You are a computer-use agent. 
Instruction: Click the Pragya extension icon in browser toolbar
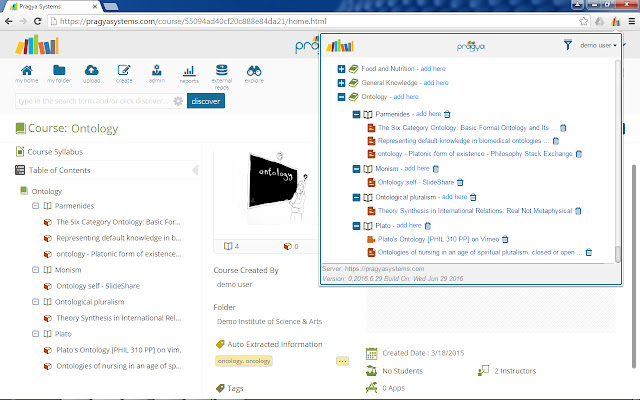(616, 21)
